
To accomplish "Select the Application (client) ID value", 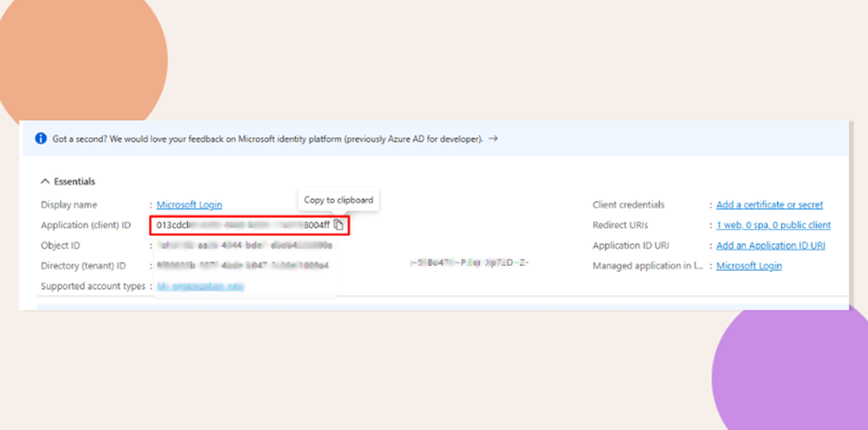I will 243,225.
